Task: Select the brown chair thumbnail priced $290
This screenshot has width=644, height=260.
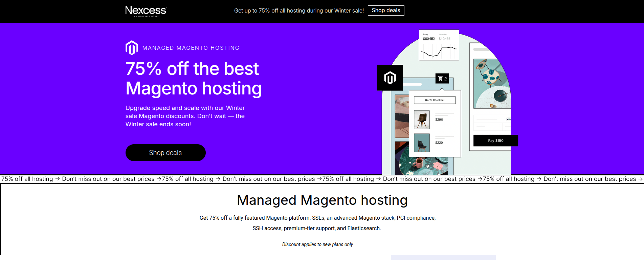Action: (x=422, y=120)
